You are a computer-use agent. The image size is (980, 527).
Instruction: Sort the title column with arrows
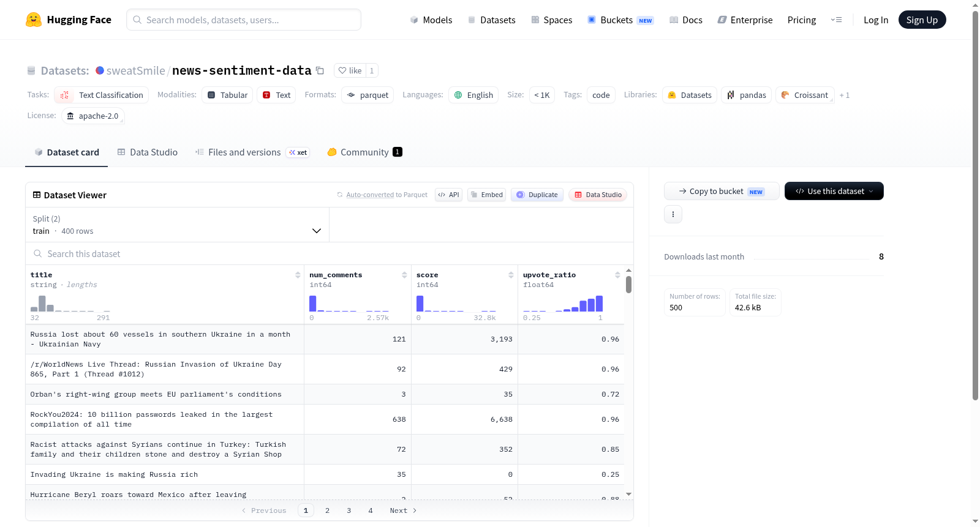pos(298,275)
